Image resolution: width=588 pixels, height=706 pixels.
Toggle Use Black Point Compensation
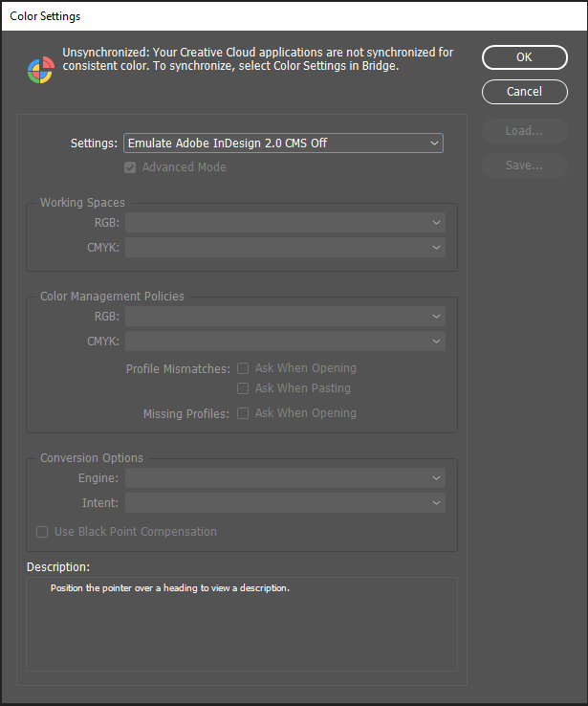point(42,532)
